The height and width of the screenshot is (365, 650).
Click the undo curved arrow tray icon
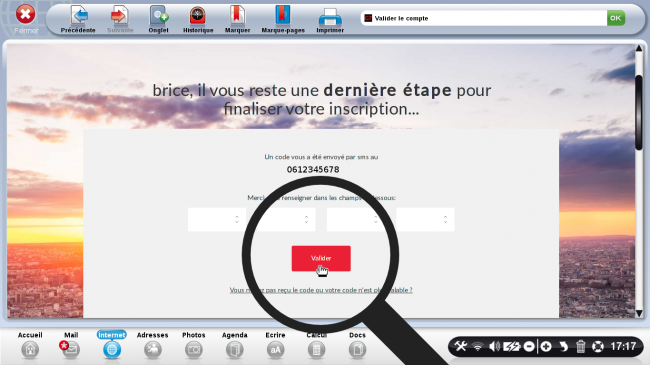pos(563,346)
